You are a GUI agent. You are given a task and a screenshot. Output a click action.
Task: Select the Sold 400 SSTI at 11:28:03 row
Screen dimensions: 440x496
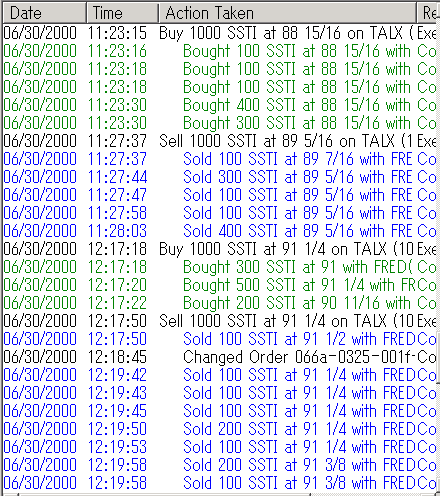[x=220, y=231]
